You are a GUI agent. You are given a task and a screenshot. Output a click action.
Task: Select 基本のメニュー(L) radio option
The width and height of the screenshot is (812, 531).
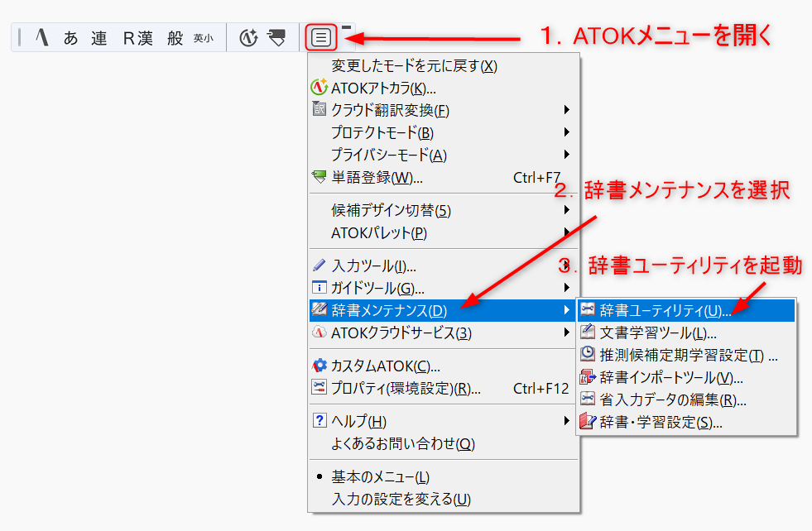(x=444, y=476)
